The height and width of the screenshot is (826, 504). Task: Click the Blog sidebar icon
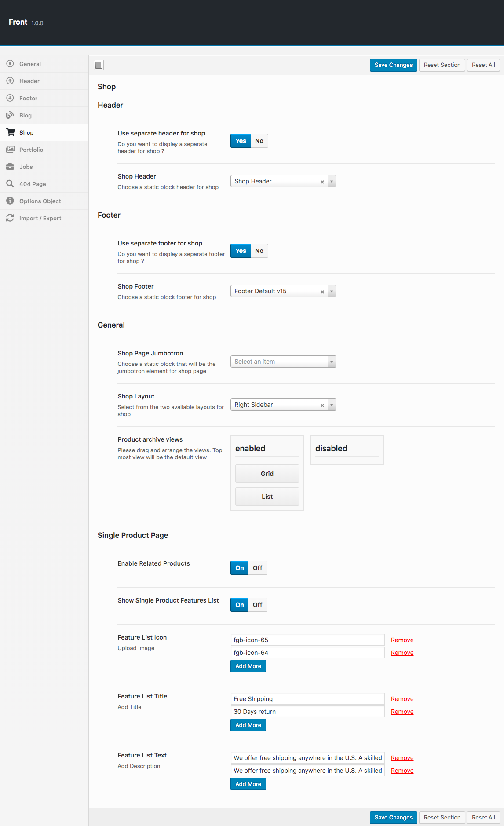click(10, 115)
